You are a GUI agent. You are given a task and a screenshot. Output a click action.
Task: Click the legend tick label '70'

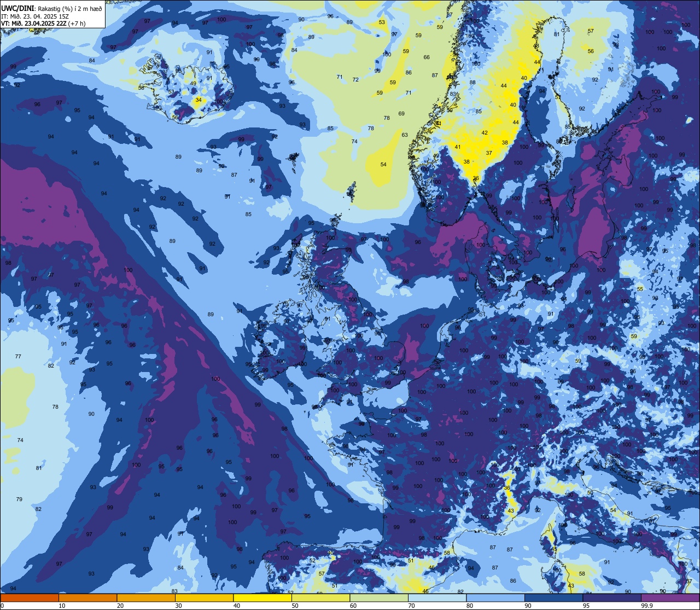[411, 606]
